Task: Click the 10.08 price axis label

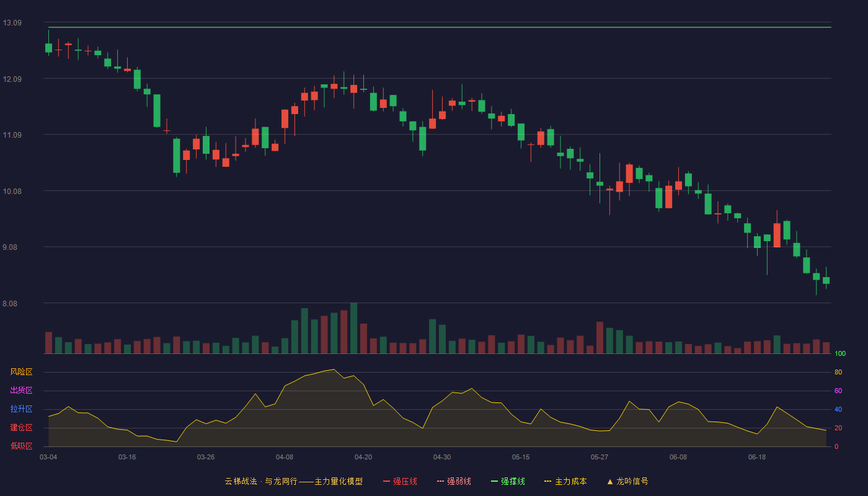Action: (12, 191)
